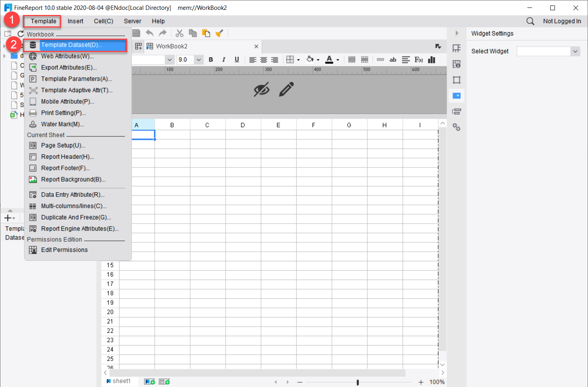This screenshot has height=387, width=588.
Task: Open the Insert menu
Action: click(x=75, y=21)
